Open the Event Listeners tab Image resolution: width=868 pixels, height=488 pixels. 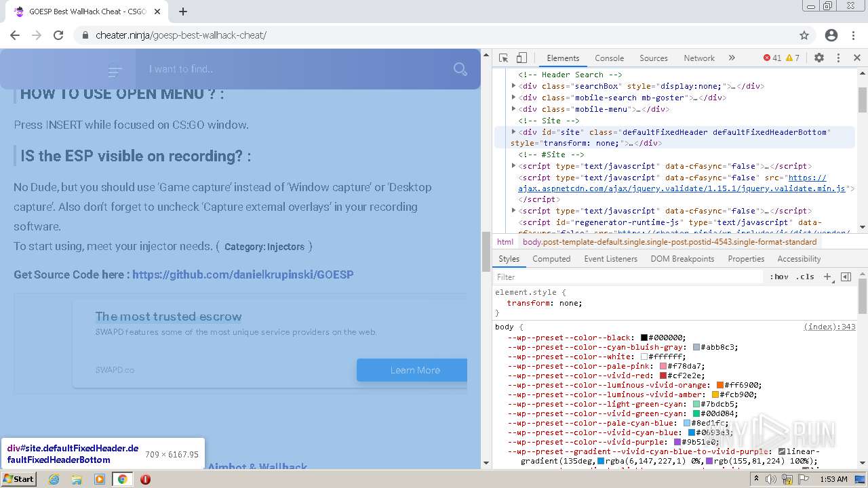[610, 259]
